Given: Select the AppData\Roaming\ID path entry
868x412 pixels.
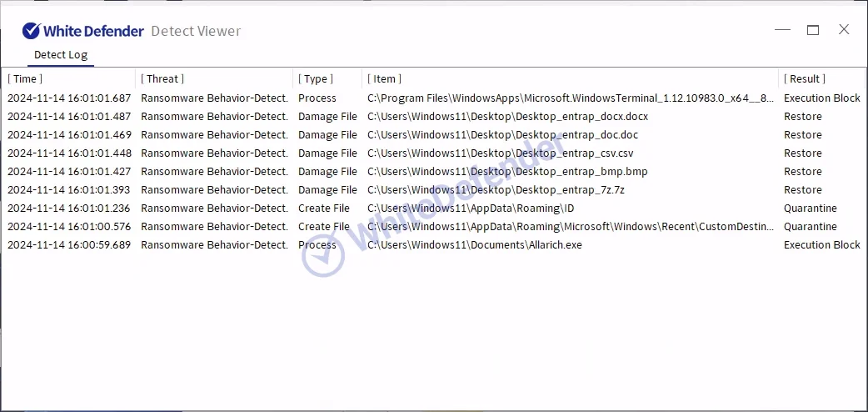Looking at the screenshot, I should [x=471, y=209].
